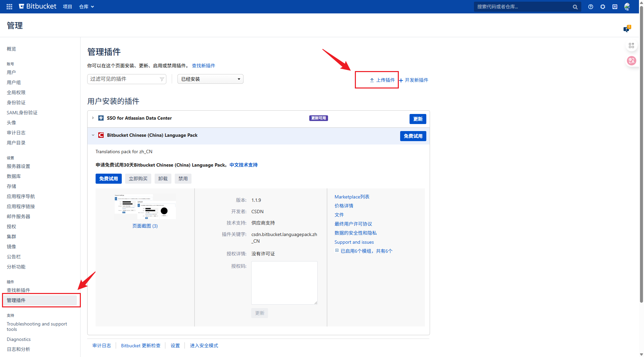Open the feedback notification icon
This screenshot has width=644, height=357.
pyautogui.click(x=626, y=29)
